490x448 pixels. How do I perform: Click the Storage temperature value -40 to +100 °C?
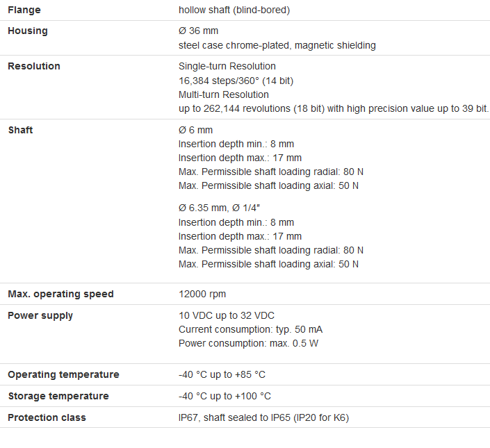224,396
